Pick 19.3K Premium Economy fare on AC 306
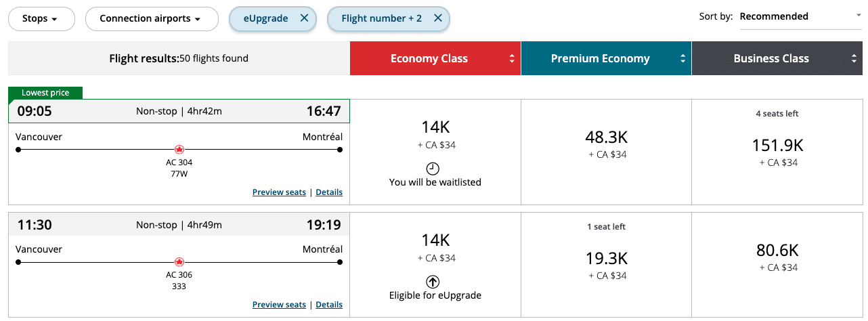This screenshot has width=868, height=321. click(606, 263)
